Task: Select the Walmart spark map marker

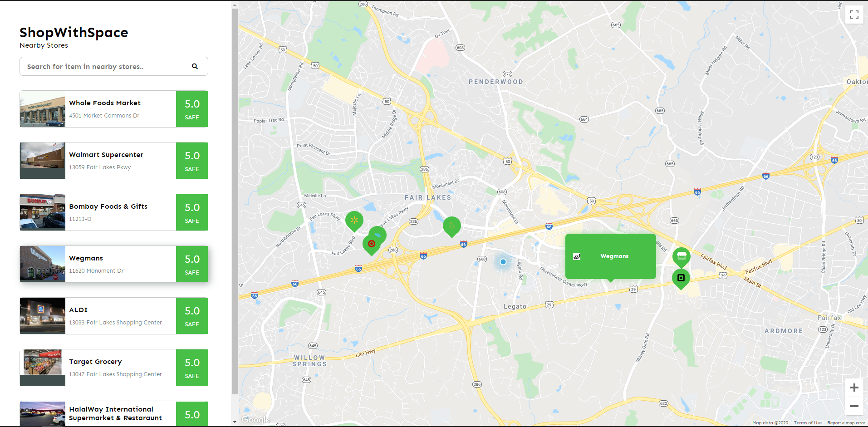Action: 354,221
